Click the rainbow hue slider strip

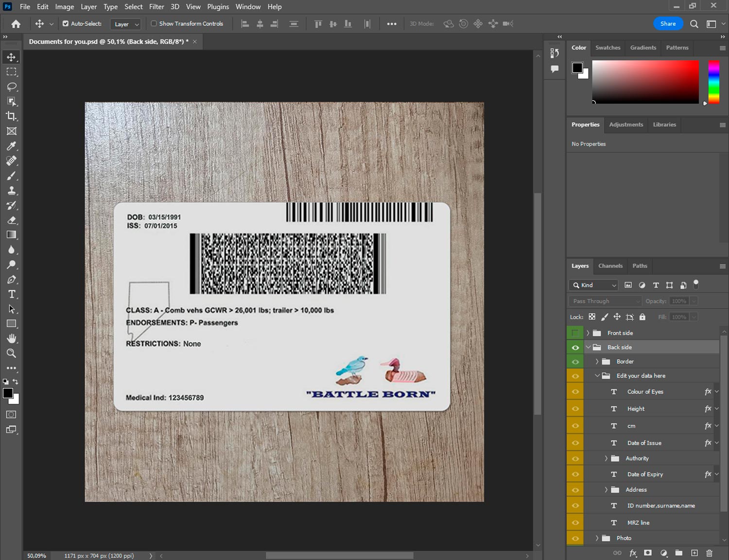click(713, 82)
